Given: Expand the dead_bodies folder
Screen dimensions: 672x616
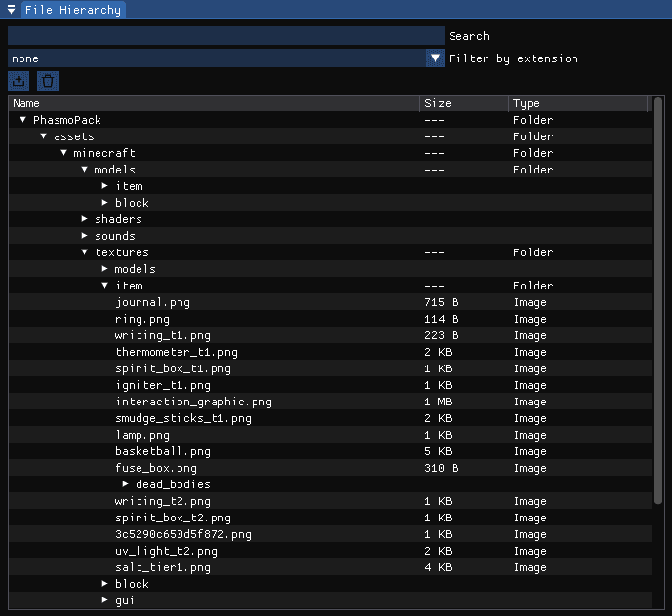Looking at the screenshot, I should 125,484.
